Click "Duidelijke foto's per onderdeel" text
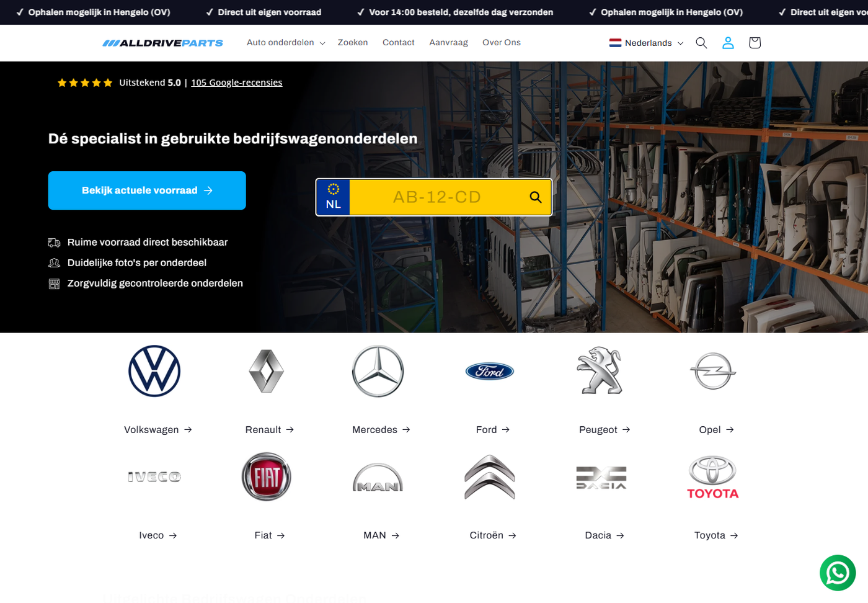The height and width of the screenshot is (603, 868). pyautogui.click(x=137, y=263)
